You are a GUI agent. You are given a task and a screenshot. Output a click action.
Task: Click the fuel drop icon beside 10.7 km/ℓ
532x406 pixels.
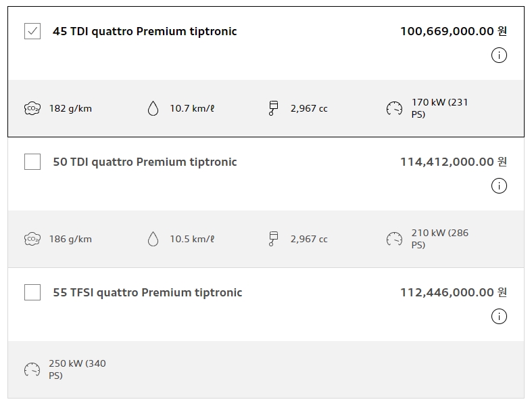coord(153,108)
